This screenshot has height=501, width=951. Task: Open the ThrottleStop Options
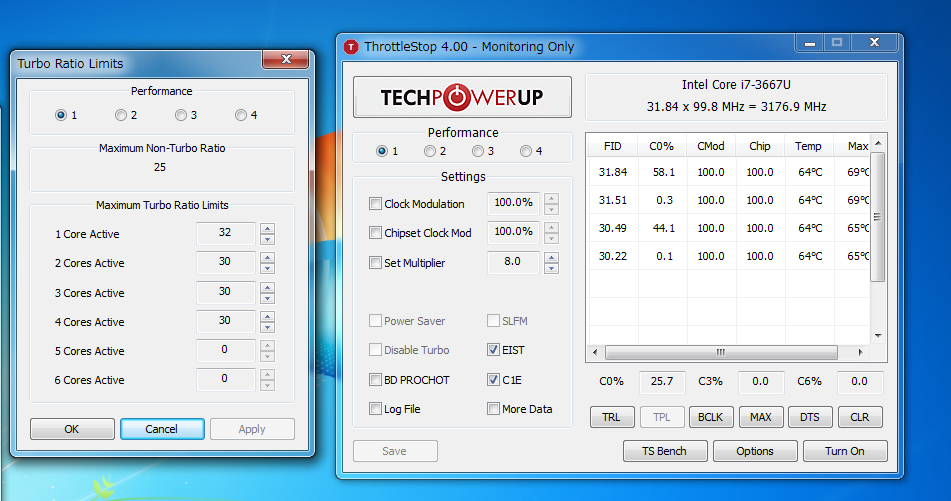click(755, 451)
